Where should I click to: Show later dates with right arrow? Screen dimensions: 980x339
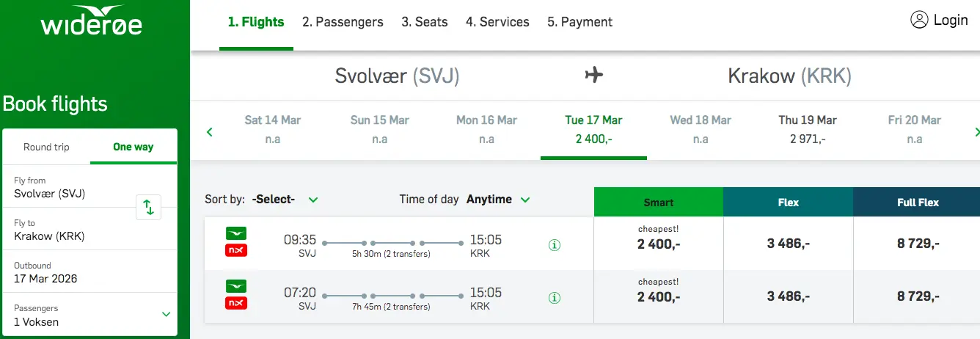[x=976, y=132]
